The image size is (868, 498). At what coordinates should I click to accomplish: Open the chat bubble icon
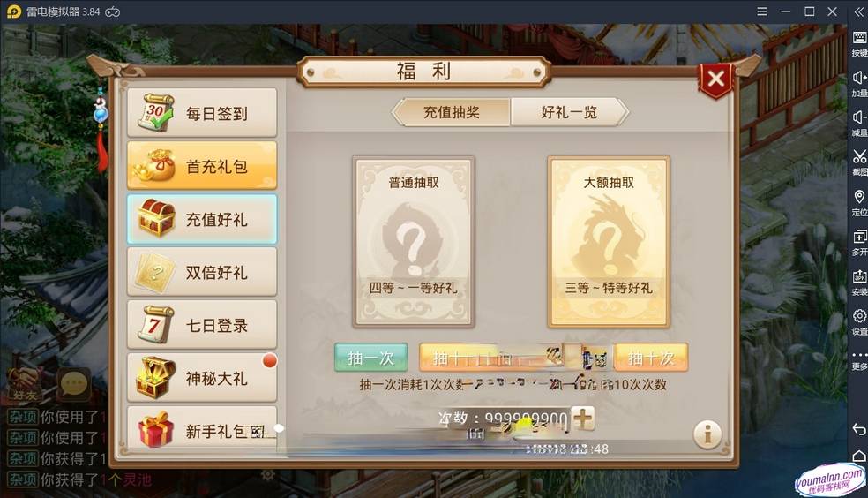click(x=73, y=383)
